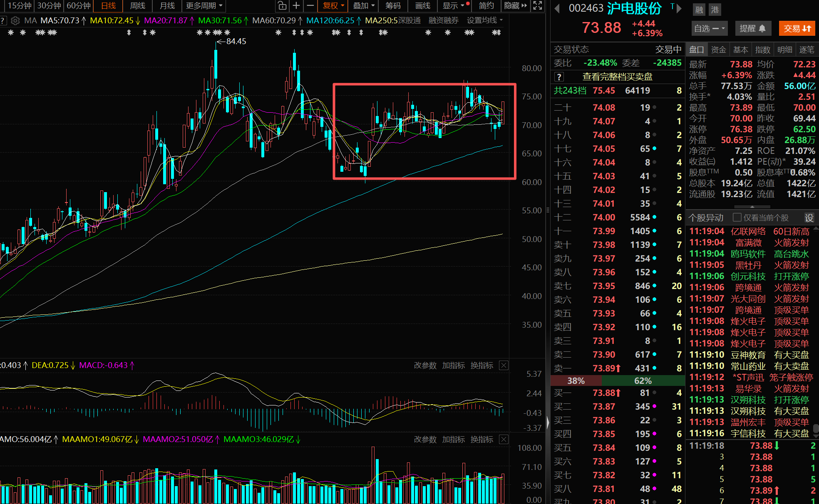Image resolution: width=819 pixels, height=504 pixels.
Task: Click the chart lock icon
Action: pyautogui.click(x=282, y=6)
